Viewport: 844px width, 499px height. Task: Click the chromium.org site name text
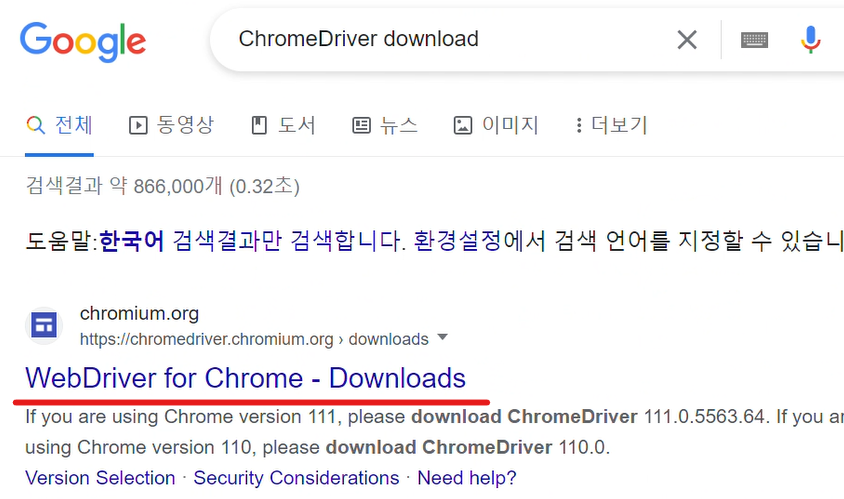(x=139, y=313)
